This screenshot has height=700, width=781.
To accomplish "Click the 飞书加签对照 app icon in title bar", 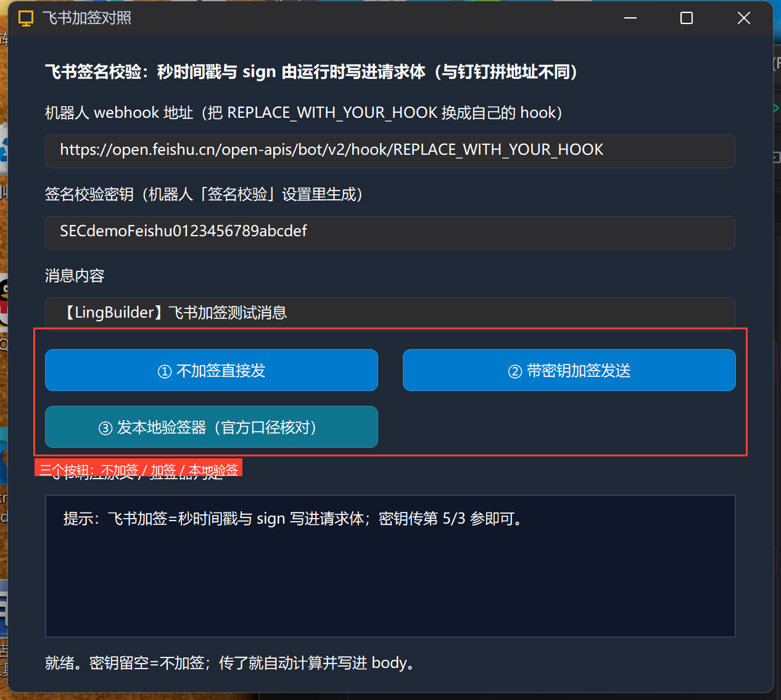I will [x=26, y=19].
